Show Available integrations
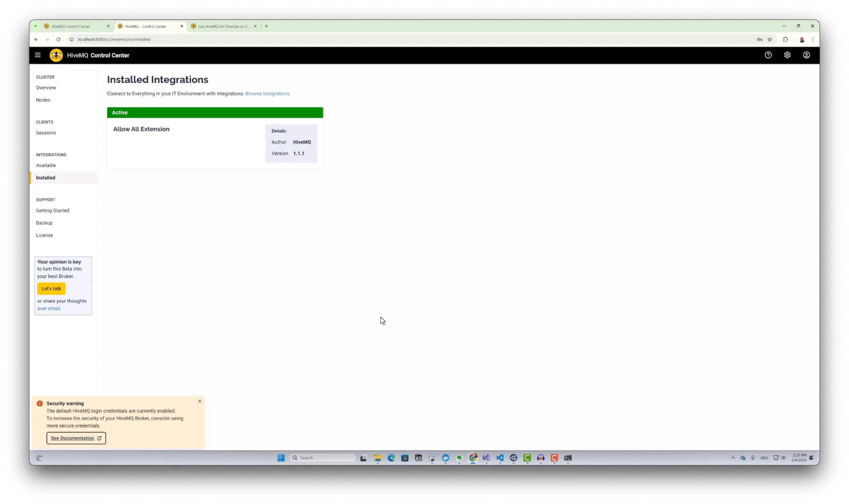Screen dimensions: 849x504 click(x=46, y=166)
